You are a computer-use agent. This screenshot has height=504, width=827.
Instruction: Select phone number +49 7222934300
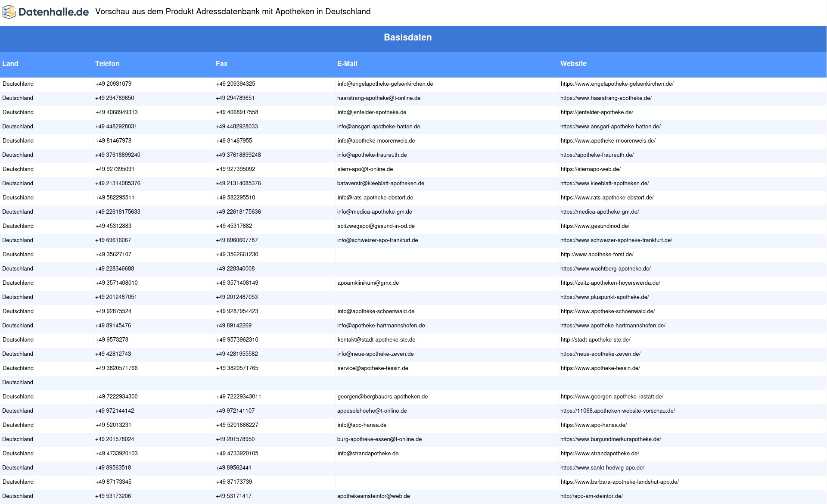[x=117, y=397]
